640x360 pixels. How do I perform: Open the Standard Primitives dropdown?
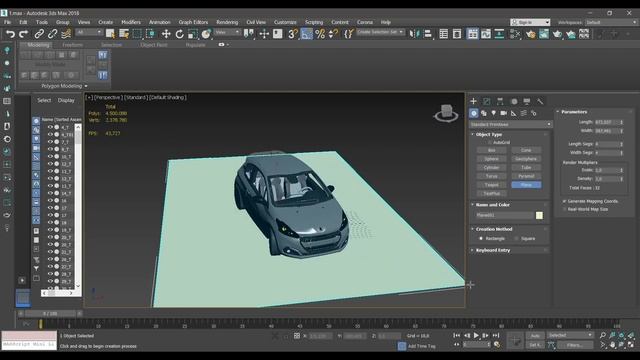click(511, 124)
